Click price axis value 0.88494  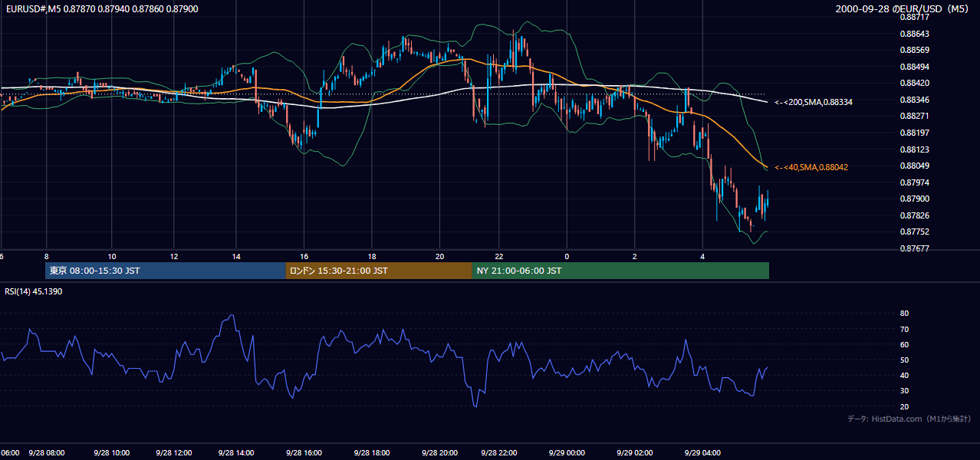pyautogui.click(x=914, y=67)
